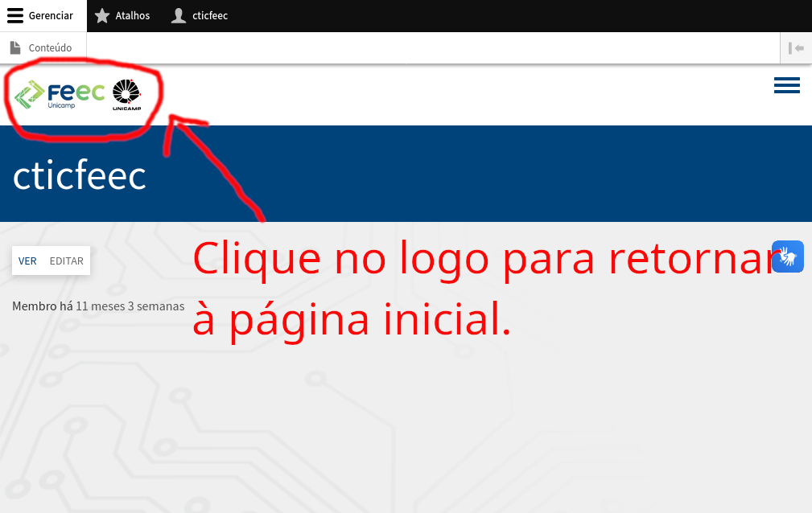Toggle the Gerenciar admin menu
Image resolution: width=812 pixels, height=513 pixels.
tap(43, 15)
